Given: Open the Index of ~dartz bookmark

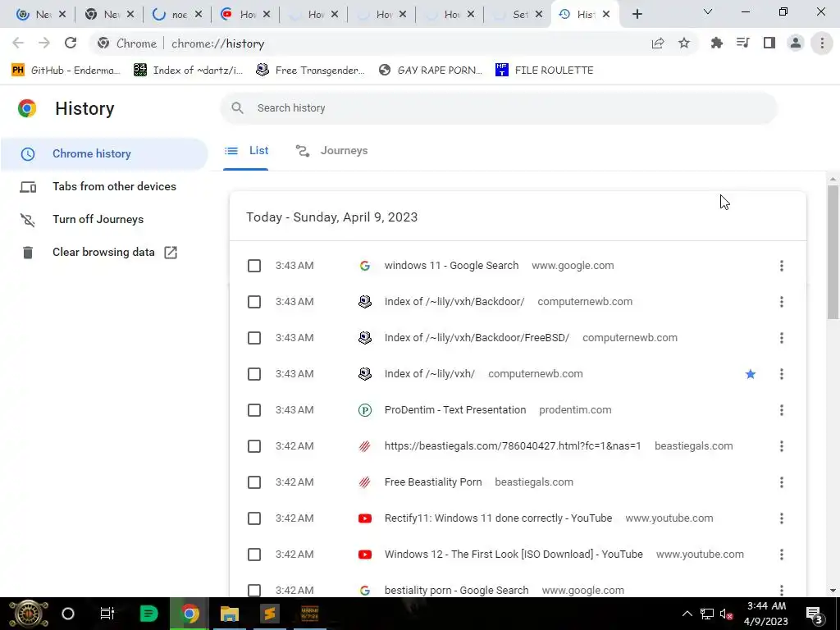Looking at the screenshot, I should click(188, 71).
